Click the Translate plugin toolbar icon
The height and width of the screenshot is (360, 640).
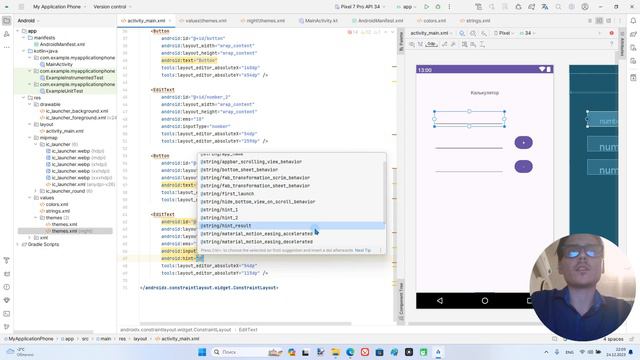click(544, 7)
